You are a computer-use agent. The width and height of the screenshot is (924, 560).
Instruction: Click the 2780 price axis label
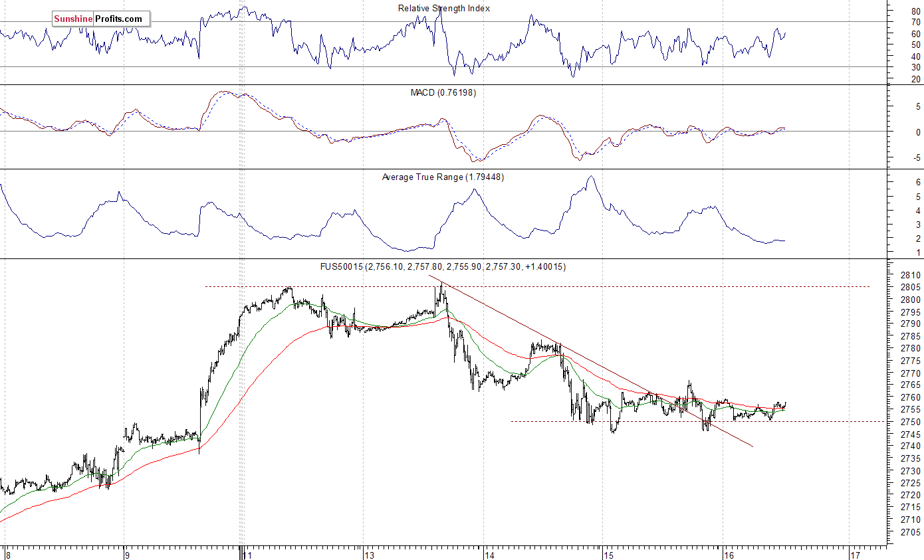911,348
